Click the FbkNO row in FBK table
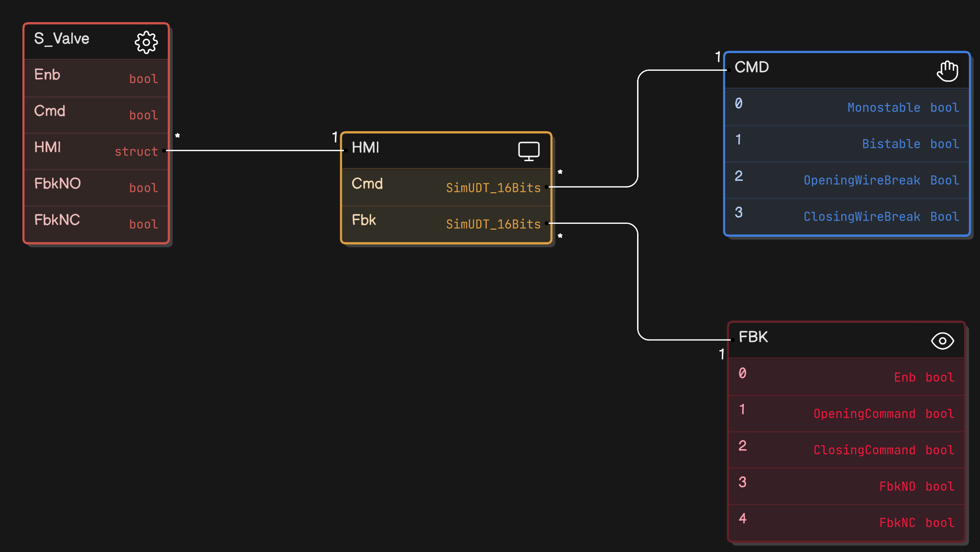The height and width of the screenshot is (552, 980). tap(846, 486)
